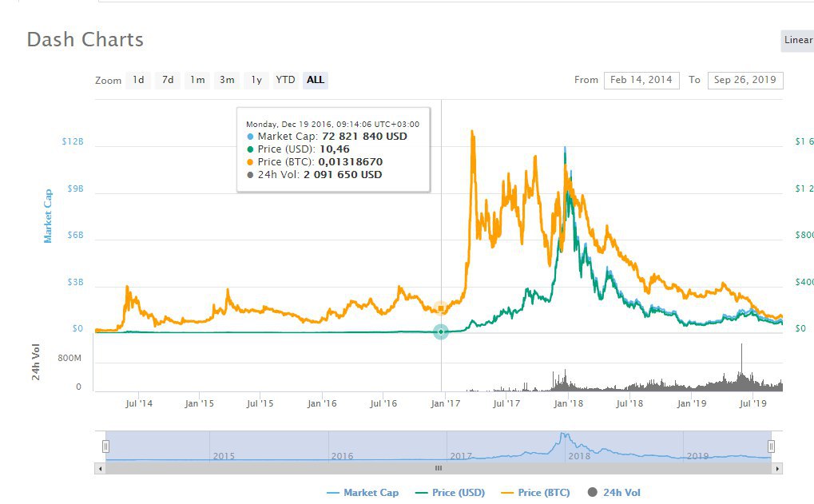The width and height of the screenshot is (814, 504).
Task: Click the $6B market cap axis label
Action: (75, 235)
